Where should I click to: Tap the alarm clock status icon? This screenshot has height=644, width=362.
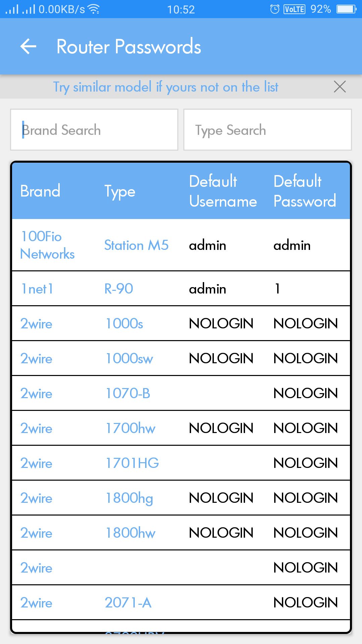click(x=275, y=9)
